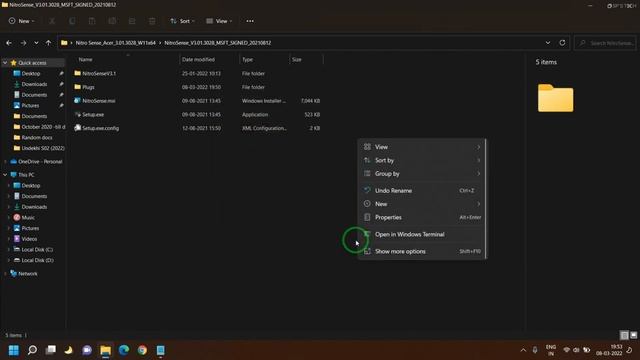The height and width of the screenshot is (360, 640).
Task: Choose Show more options
Action: tap(422, 251)
